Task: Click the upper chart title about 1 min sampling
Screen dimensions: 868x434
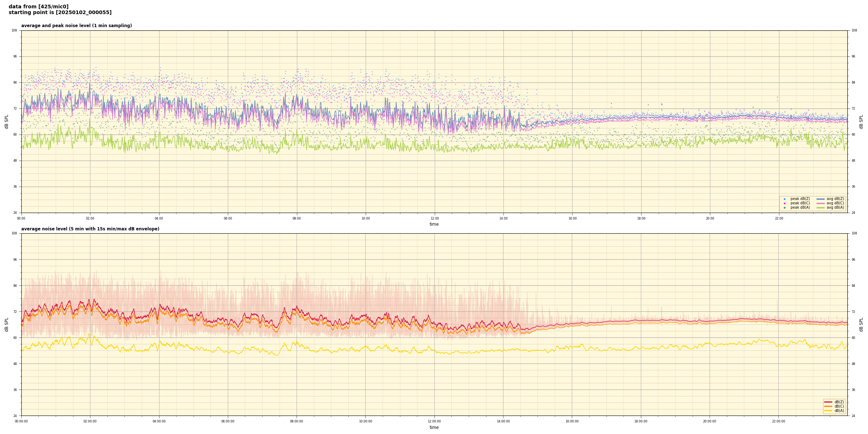Action: (76, 26)
